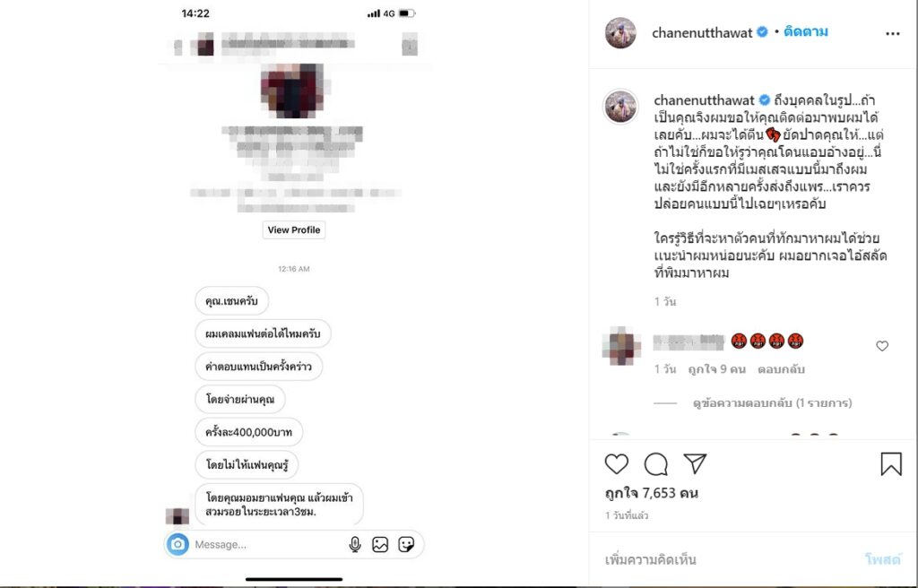Screen dimensions: 918x588
Task: Like the comment with the angry emojis
Action: [x=882, y=346]
